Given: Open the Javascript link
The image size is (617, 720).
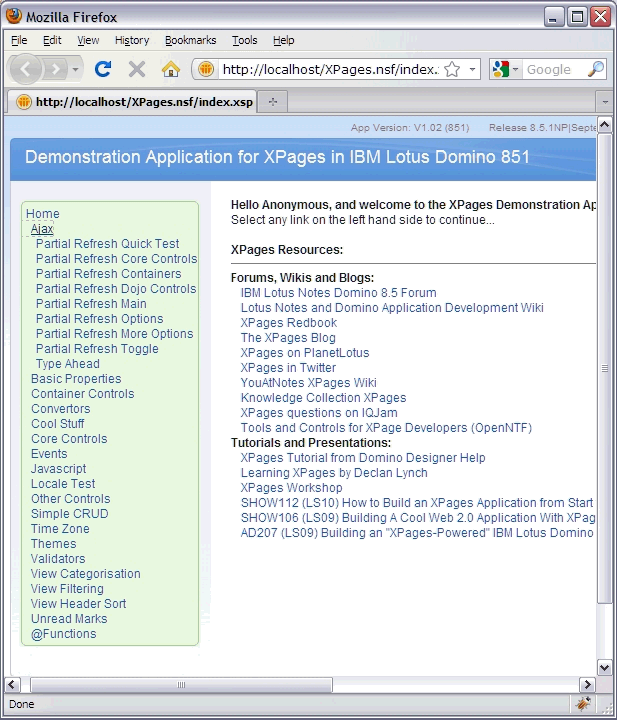Looking at the screenshot, I should (58, 469).
